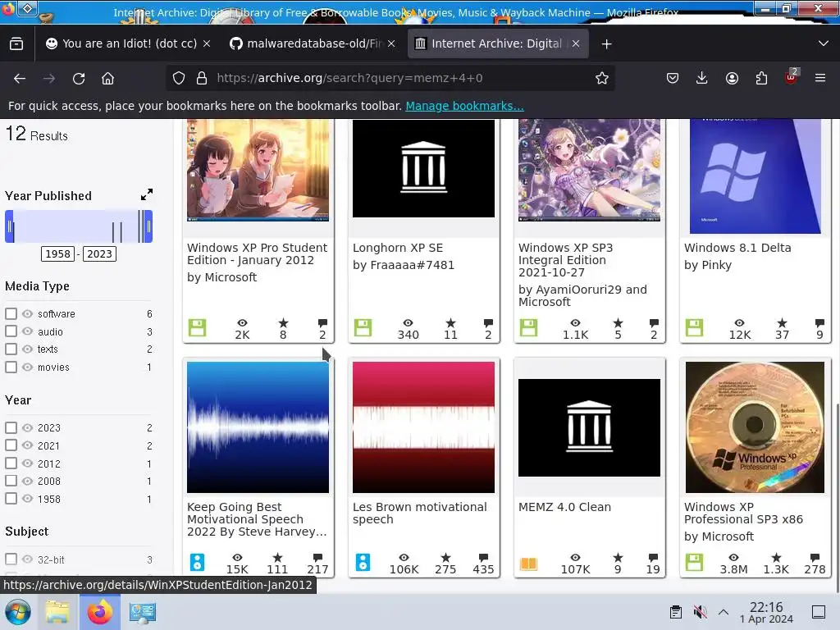Bookmark this page with the star

[x=601, y=78]
